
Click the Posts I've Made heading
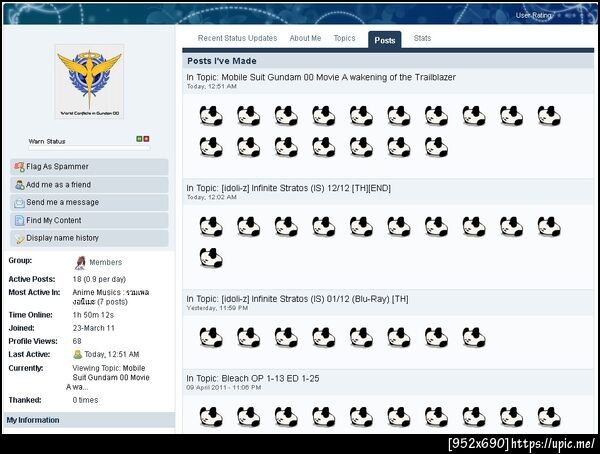(x=222, y=61)
